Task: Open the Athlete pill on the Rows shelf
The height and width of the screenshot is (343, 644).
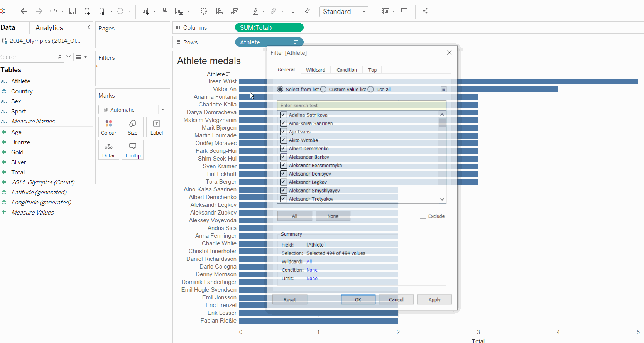Action: (269, 42)
